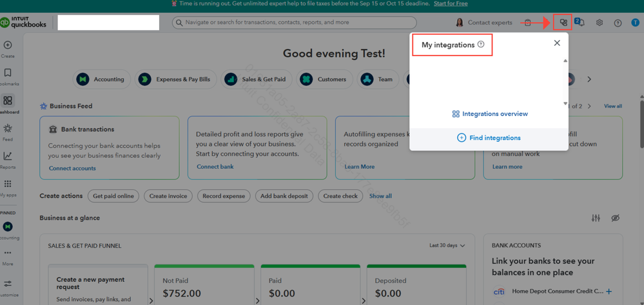
Task: Open the integrations icon in the header
Action: [563, 23]
